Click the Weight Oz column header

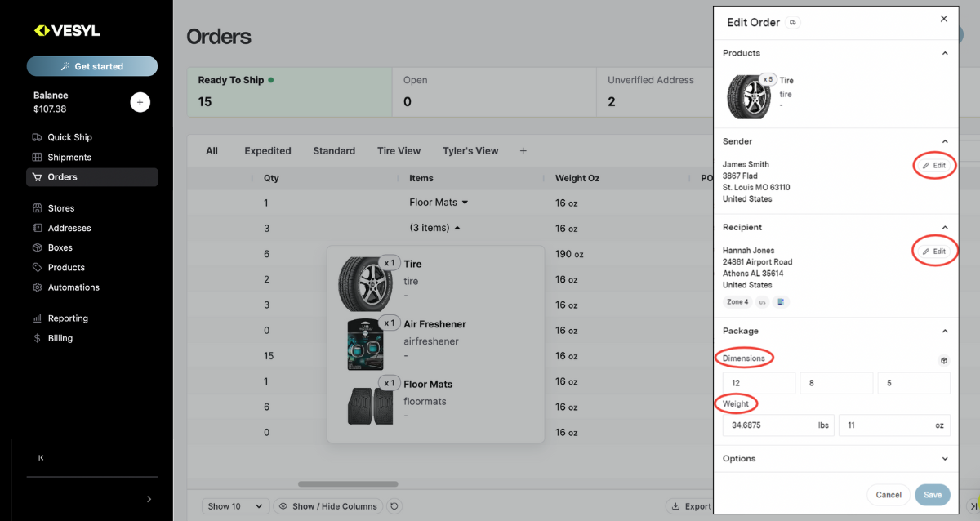[577, 178]
